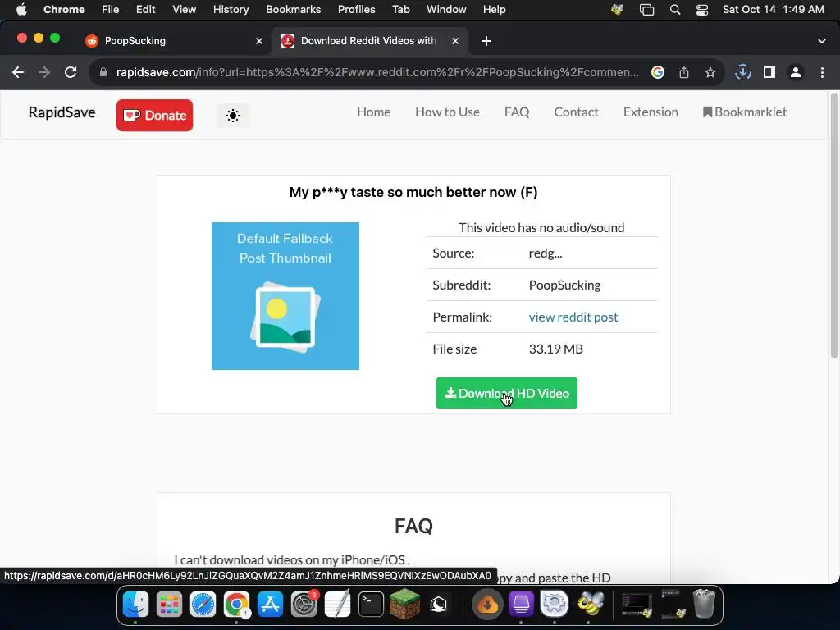Open the downloads extension icon in toolbar
The height and width of the screenshot is (630, 840).
click(x=743, y=72)
